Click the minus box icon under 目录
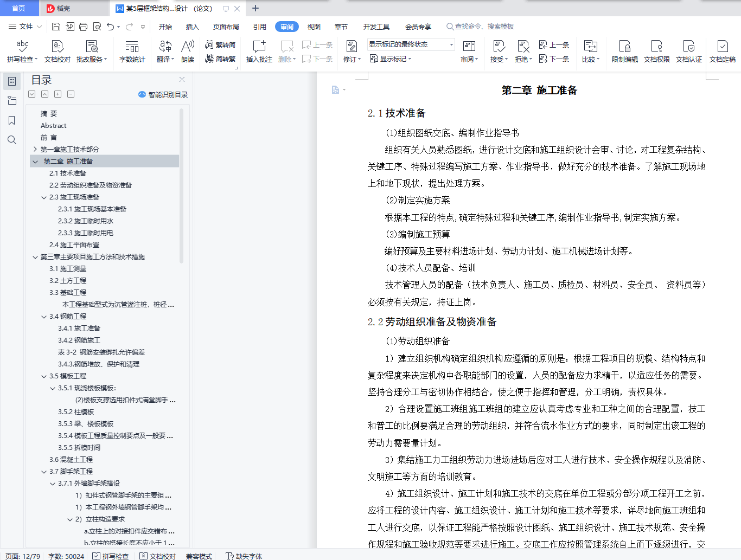Screen dimensions: 741x560 pyautogui.click(x=71, y=94)
